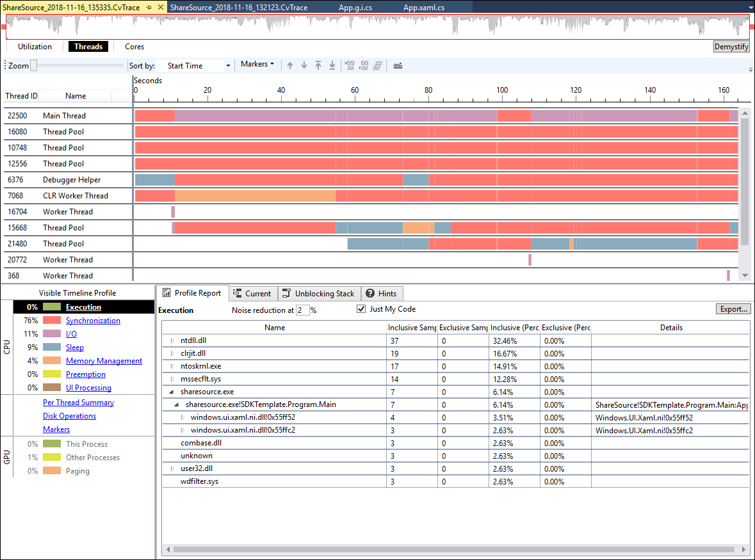Open the Markers dropdown
The image size is (755, 560).
pos(257,64)
